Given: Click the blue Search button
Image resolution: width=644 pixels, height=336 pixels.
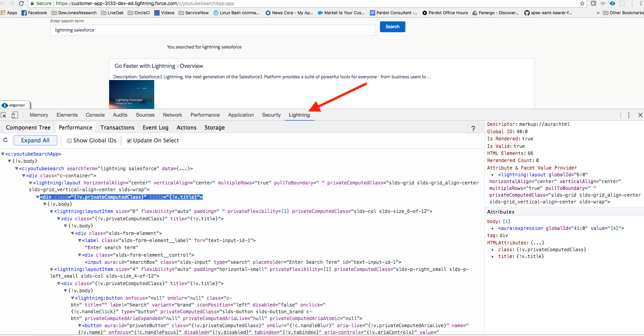Looking at the screenshot, I should click(x=393, y=27).
